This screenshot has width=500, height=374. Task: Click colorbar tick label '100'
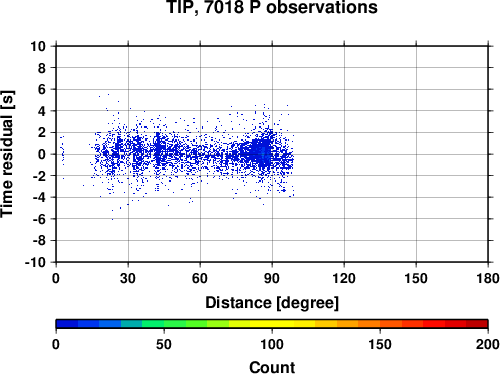pyautogui.click(x=272, y=344)
